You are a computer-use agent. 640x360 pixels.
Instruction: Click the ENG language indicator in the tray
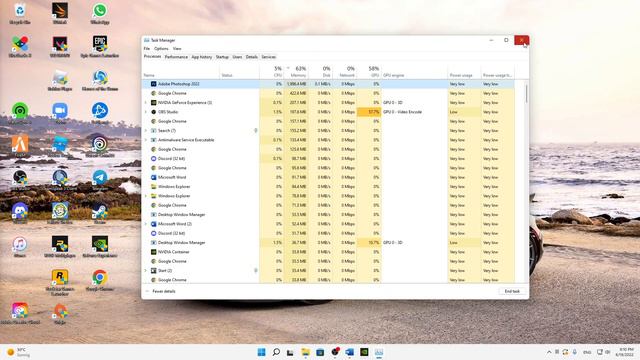587,352
